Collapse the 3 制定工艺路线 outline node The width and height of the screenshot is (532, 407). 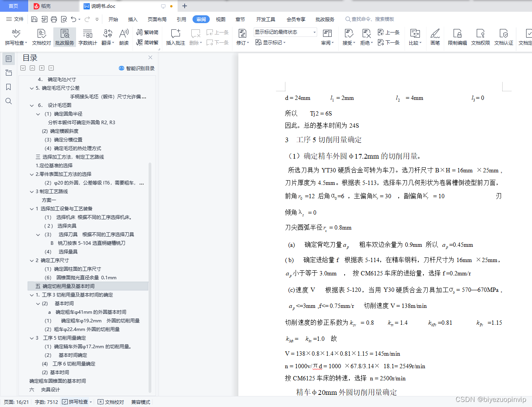32,192
